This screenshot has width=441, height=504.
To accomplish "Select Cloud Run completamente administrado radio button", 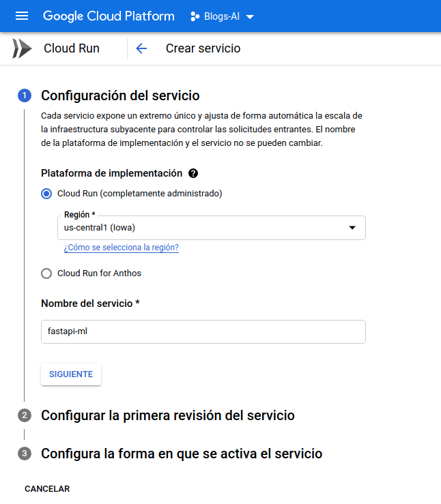I will point(46,194).
